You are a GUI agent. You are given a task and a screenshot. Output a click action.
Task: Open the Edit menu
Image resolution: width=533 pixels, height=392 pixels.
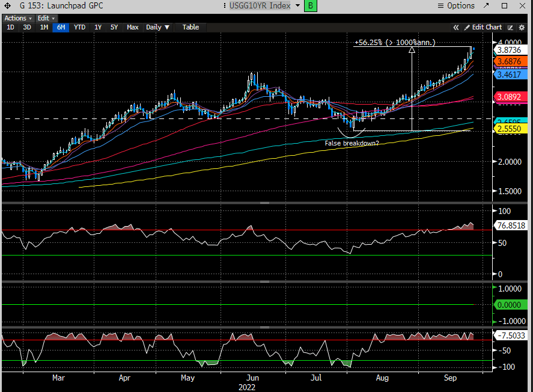(x=44, y=19)
